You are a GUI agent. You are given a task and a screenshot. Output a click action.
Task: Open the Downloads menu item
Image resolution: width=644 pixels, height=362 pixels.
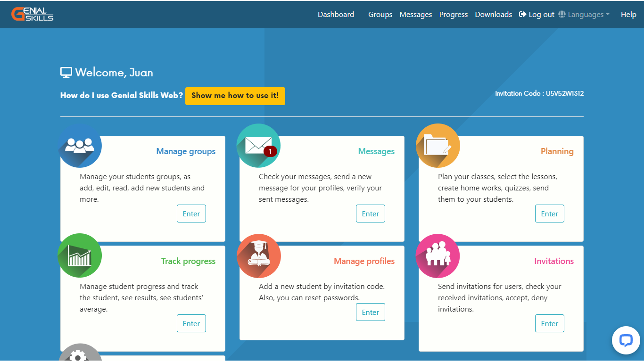point(494,15)
